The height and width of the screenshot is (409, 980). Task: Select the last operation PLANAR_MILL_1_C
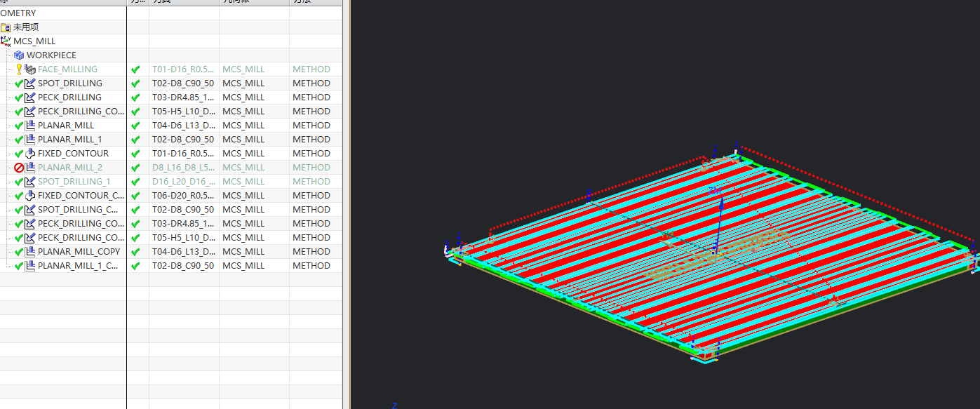coord(77,266)
